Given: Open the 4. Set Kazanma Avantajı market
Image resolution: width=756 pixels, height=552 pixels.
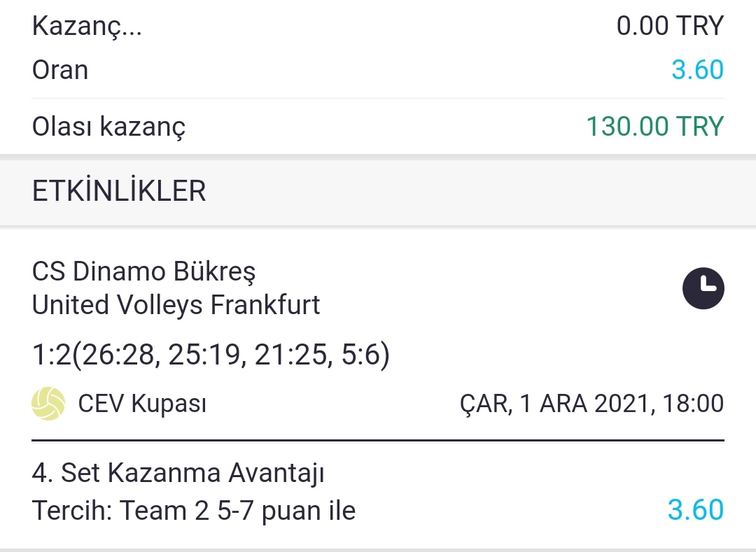Looking at the screenshot, I should pyautogui.click(x=178, y=474).
